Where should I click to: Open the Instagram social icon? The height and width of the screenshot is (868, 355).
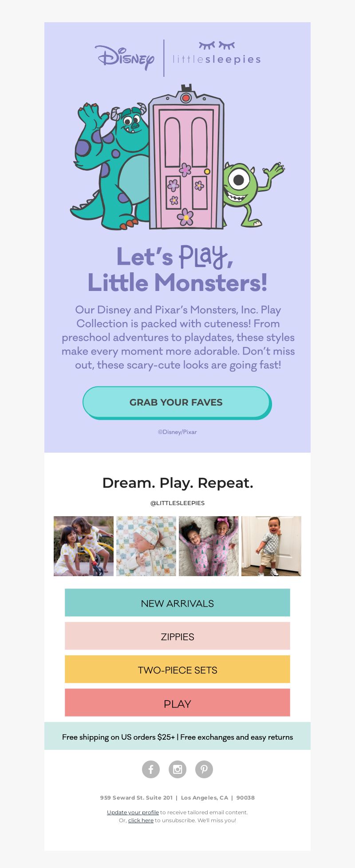pos(177,769)
